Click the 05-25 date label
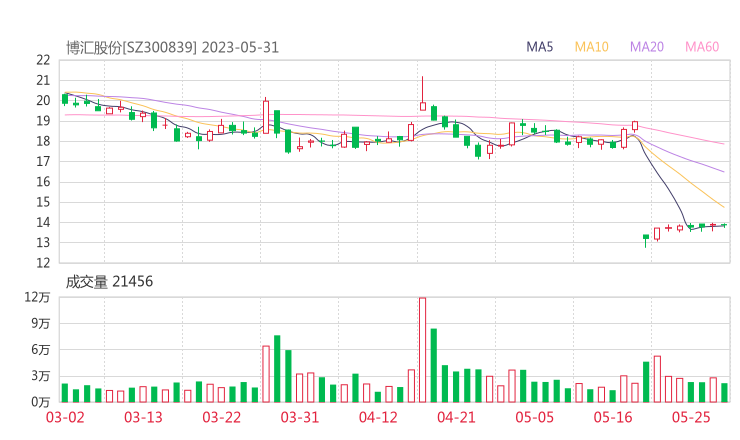 [691, 417]
